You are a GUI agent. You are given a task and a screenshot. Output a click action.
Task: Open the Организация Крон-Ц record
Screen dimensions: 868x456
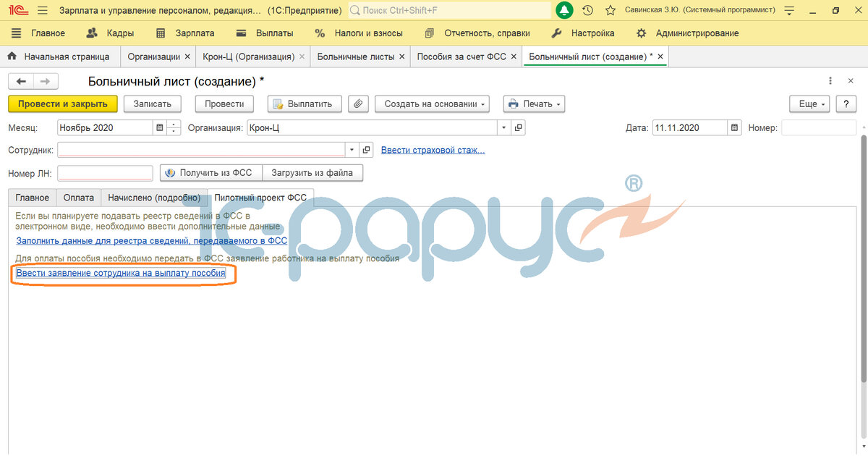(518, 128)
